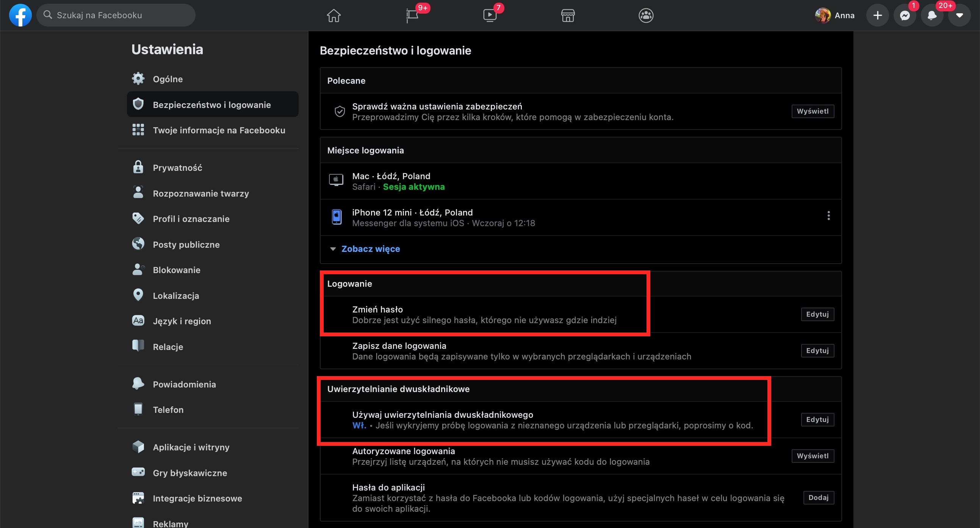Click the Facebook logo icon
The image size is (980, 528).
[x=20, y=15]
